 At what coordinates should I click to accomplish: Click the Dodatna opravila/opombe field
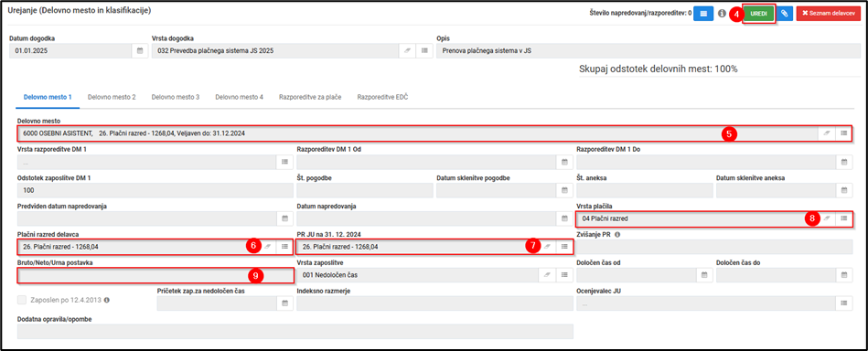[x=295, y=331]
